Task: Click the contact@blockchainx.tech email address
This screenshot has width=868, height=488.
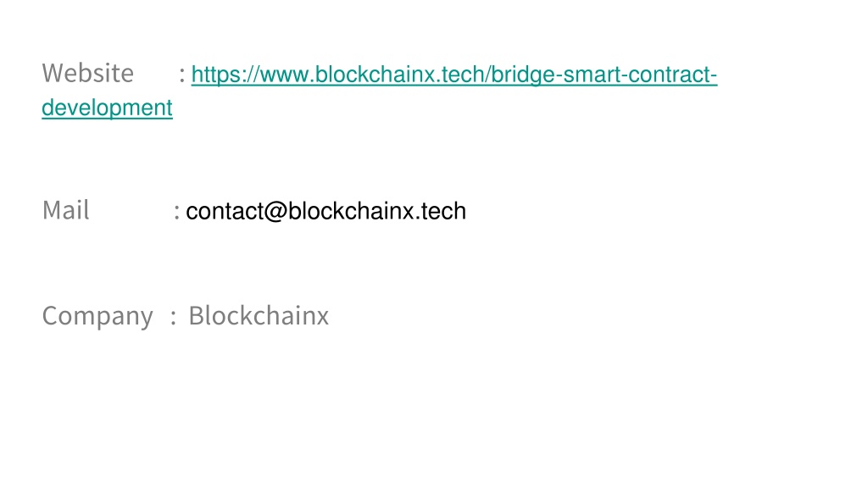Action: [x=326, y=211]
